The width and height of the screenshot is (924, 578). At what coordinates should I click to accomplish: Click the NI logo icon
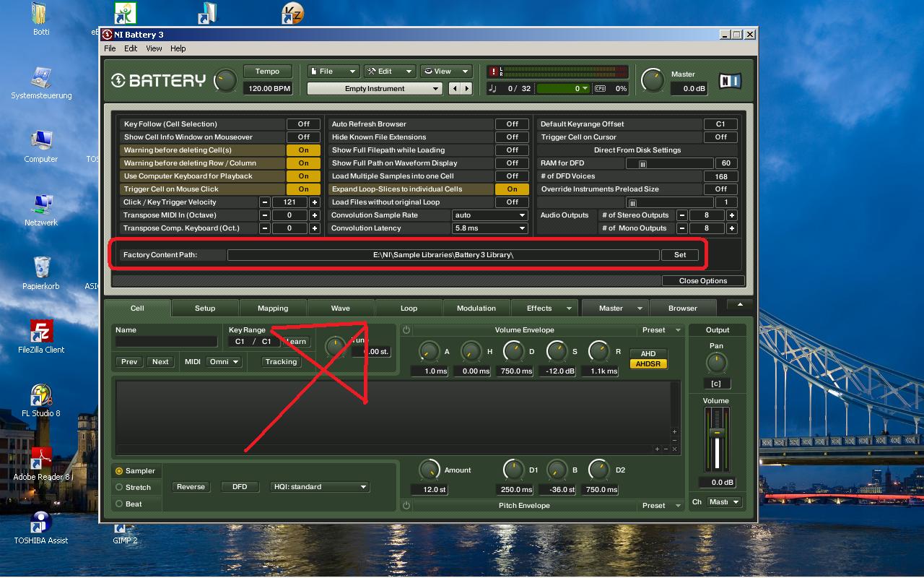click(731, 81)
